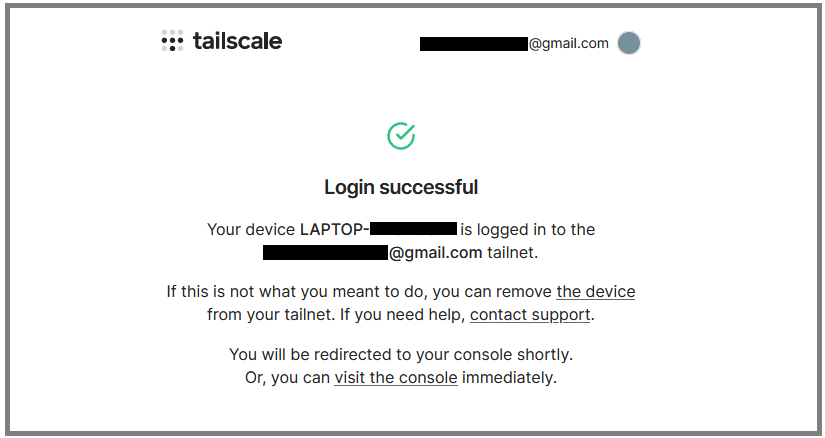This screenshot has width=825, height=438.
Task: Click the redacted device name suffix bar
Action: point(414,228)
